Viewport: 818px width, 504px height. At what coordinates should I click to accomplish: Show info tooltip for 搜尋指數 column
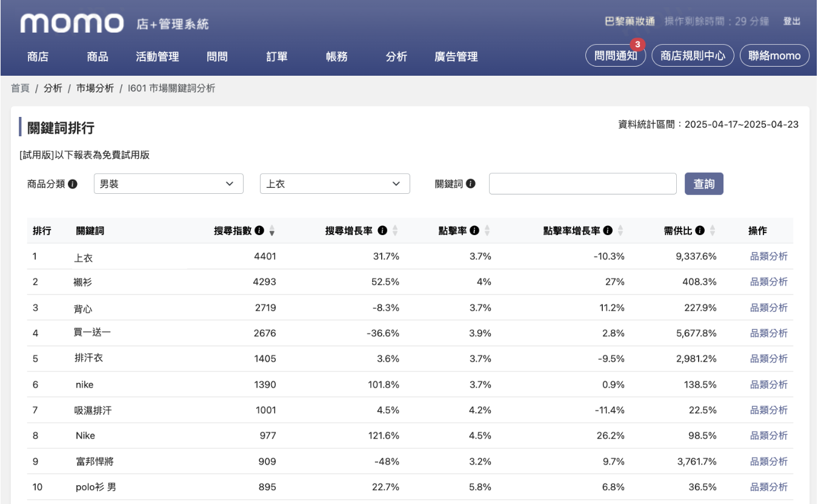point(259,231)
